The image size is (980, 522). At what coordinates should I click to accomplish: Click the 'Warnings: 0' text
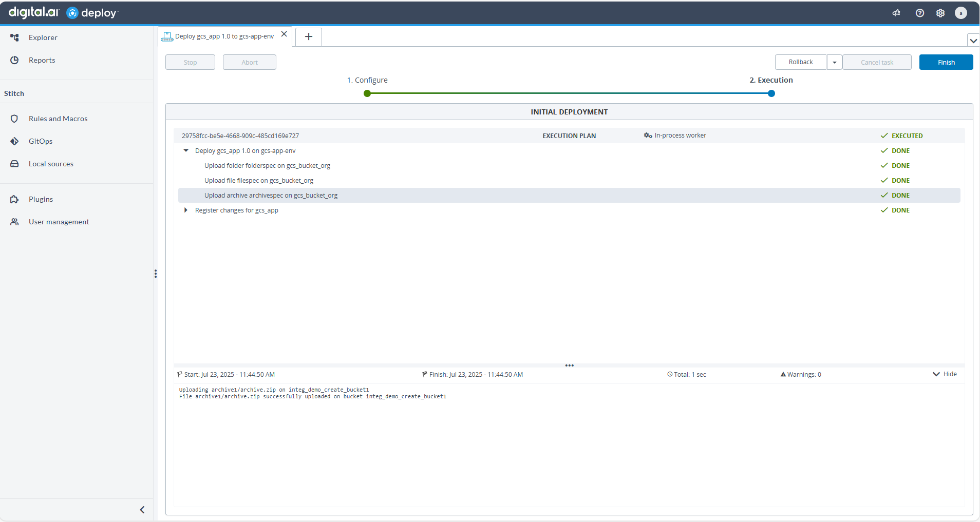804,375
